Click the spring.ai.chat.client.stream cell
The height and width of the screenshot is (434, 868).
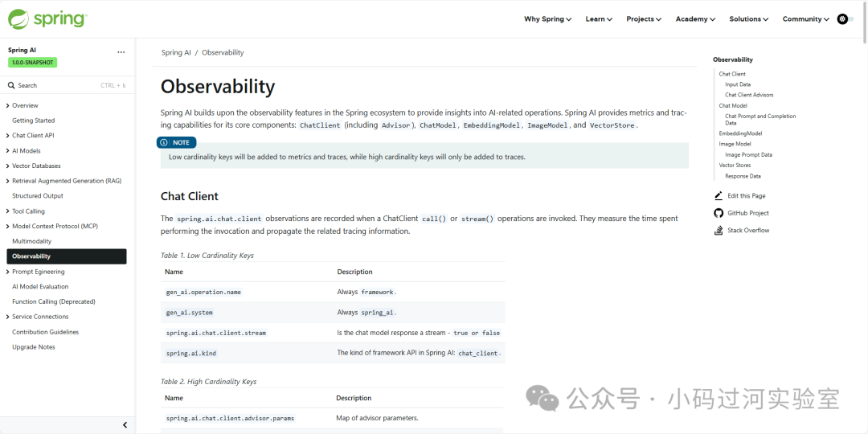216,334
